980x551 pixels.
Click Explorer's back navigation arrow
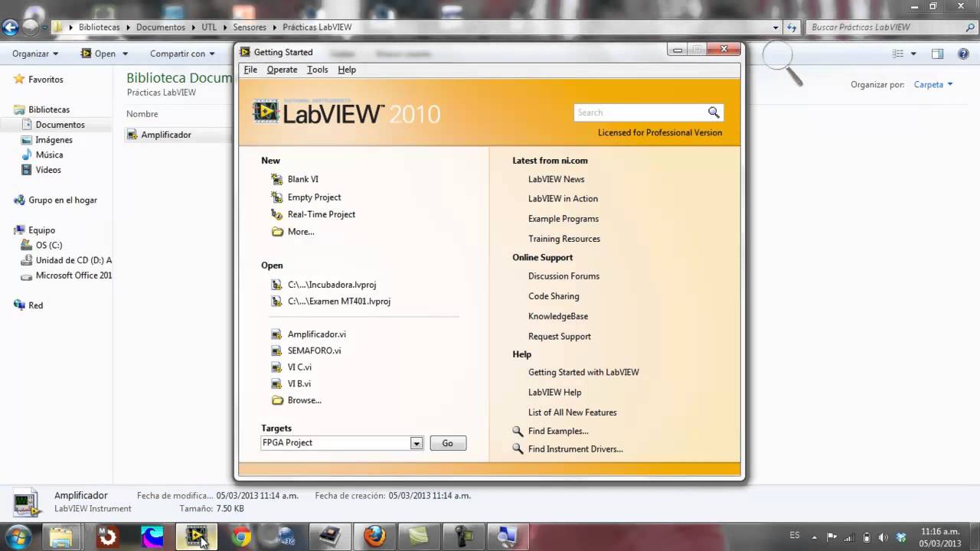(10, 28)
